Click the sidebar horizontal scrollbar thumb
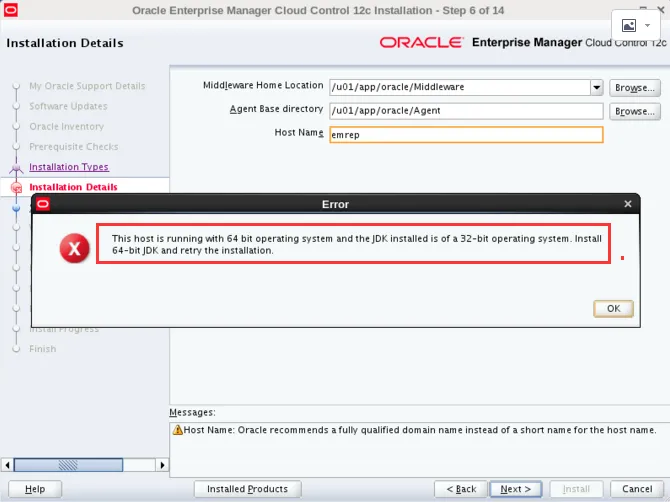The width and height of the screenshot is (670, 502). [68, 465]
